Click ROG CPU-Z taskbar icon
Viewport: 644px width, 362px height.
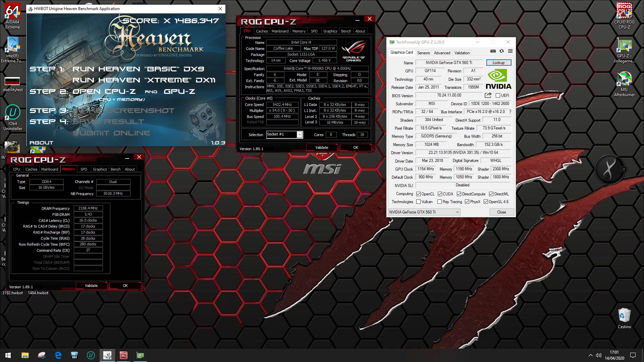click(x=124, y=355)
